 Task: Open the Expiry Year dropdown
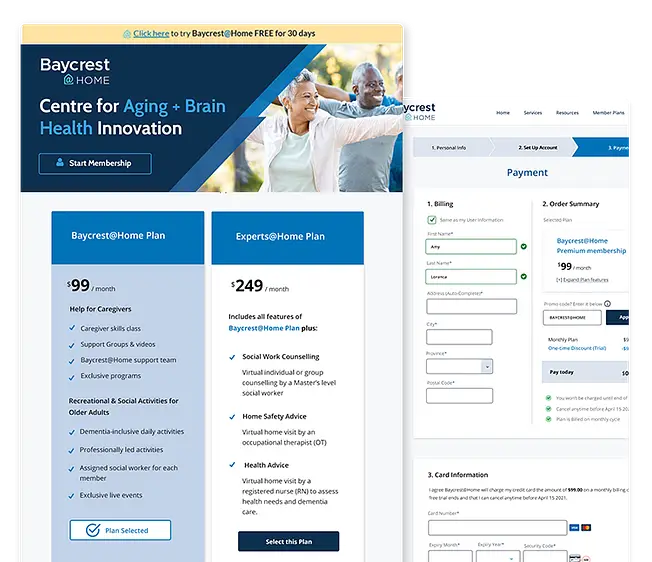(x=504, y=558)
